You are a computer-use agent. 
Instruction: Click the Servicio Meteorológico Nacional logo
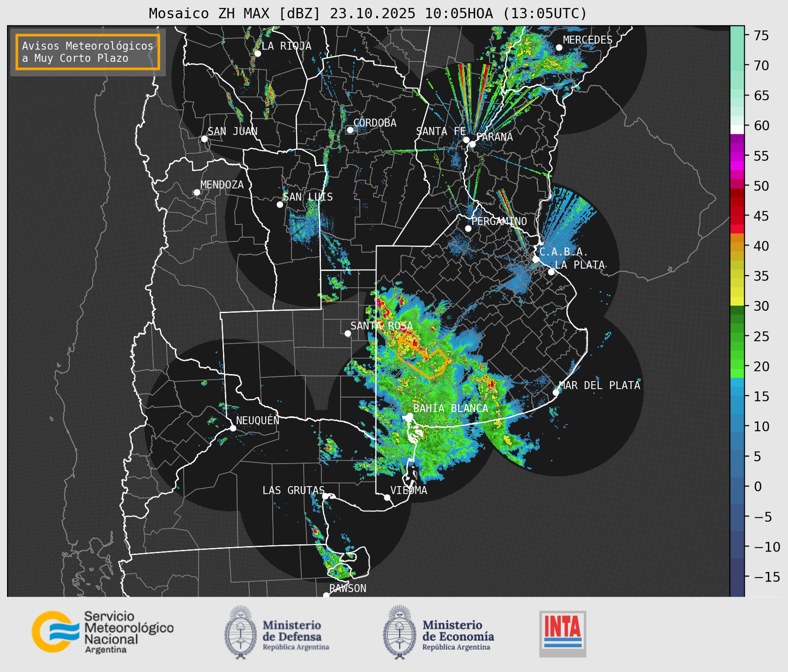(103, 632)
